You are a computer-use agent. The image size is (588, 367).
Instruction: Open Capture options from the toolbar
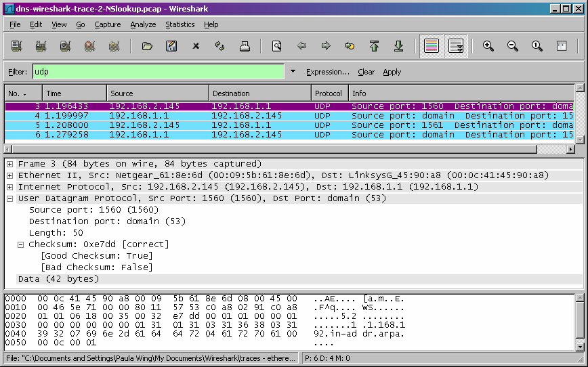pos(41,46)
